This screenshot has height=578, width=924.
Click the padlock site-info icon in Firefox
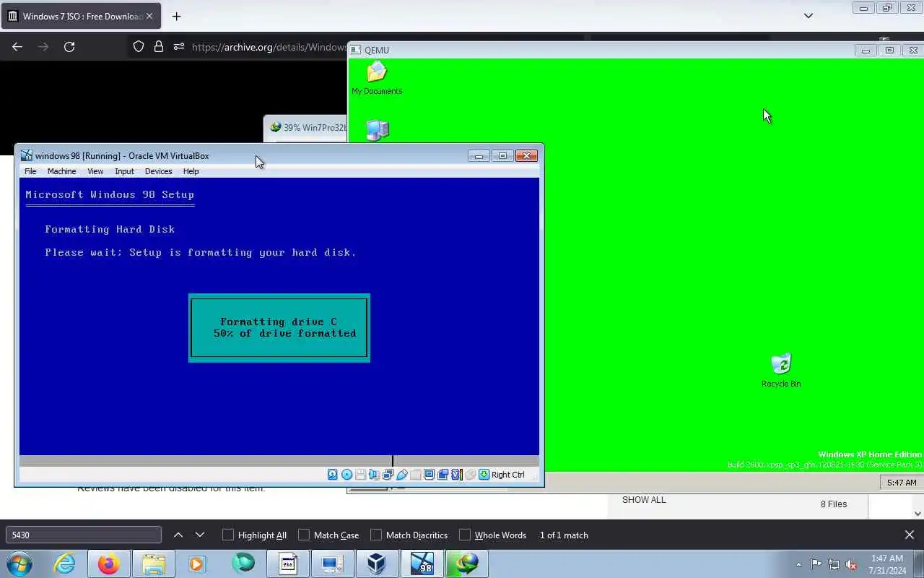[x=159, y=47]
